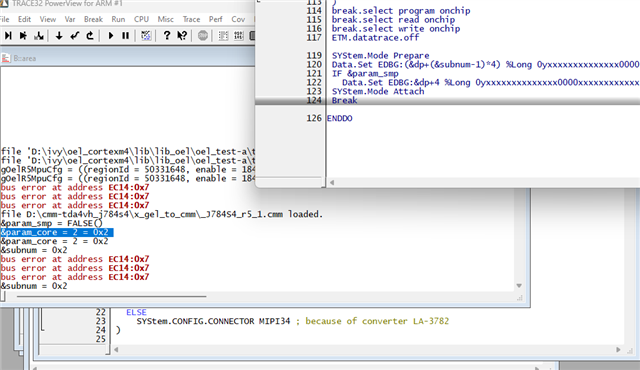The height and width of the screenshot is (370, 640).
Task: Click the Diverge step toolbar icon
Action: pos(39,36)
